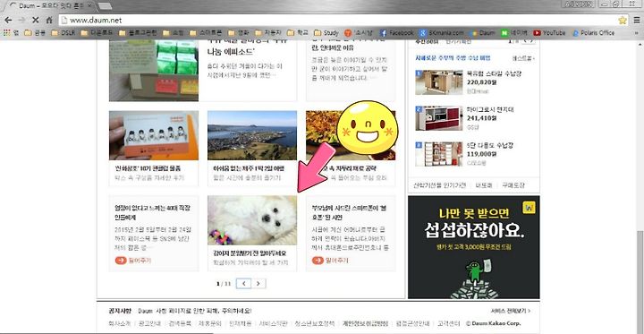Image resolution: width=644 pixels, height=334 pixels.
Task: Open the 학교 bookmark folder
Action: 298,33
